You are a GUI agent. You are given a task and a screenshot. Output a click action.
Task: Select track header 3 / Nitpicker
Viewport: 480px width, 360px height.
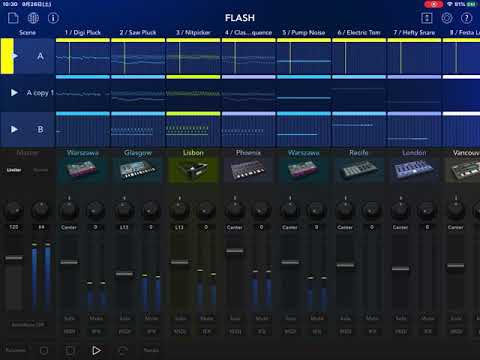(x=193, y=32)
